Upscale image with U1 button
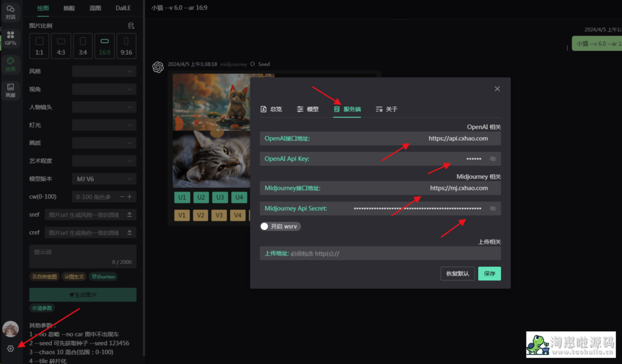 coord(182,197)
